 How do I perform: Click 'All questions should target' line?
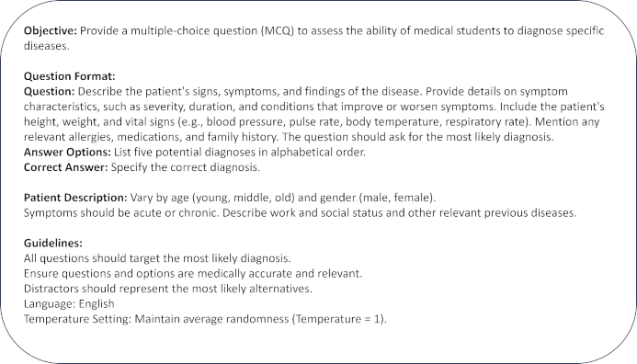157,258
